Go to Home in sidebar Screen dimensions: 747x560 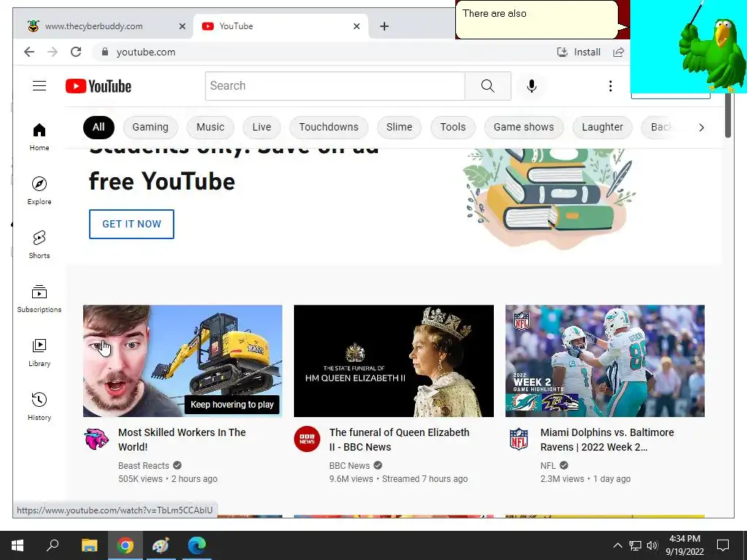39,137
